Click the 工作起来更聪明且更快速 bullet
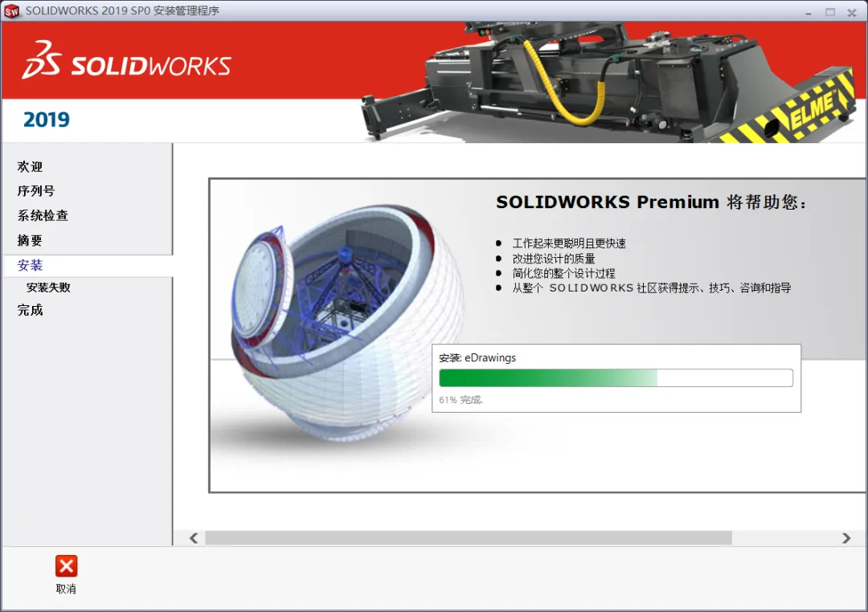Screen dimensions: 868x612 (x=569, y=243)
